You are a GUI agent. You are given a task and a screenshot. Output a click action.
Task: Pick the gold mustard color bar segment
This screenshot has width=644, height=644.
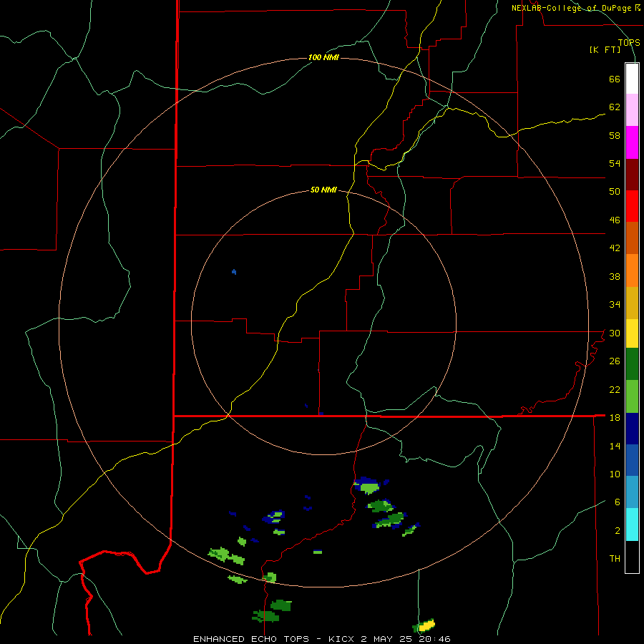(632, 303)
